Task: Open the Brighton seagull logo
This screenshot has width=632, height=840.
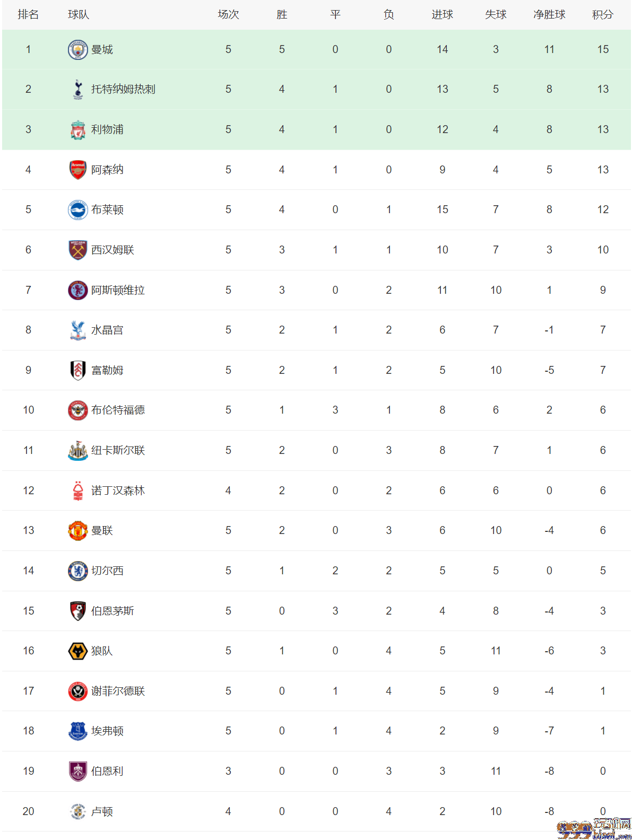Action: tap(78, 209)
